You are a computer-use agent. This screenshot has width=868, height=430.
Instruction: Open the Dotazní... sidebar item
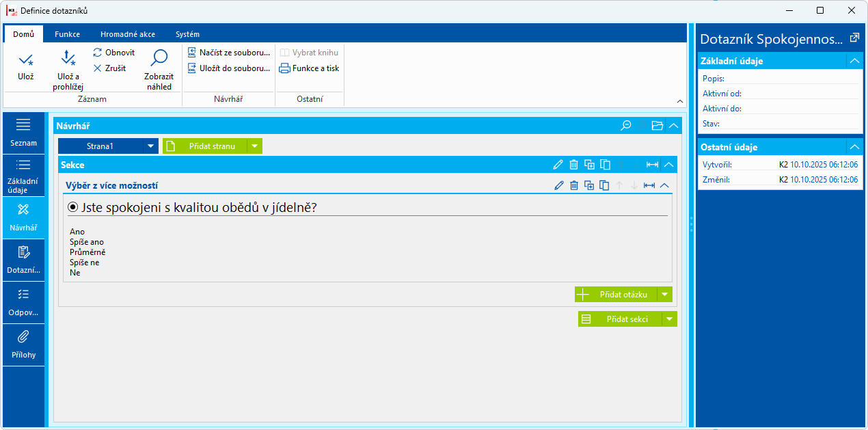pyautogui.click(x=24, y=260)
